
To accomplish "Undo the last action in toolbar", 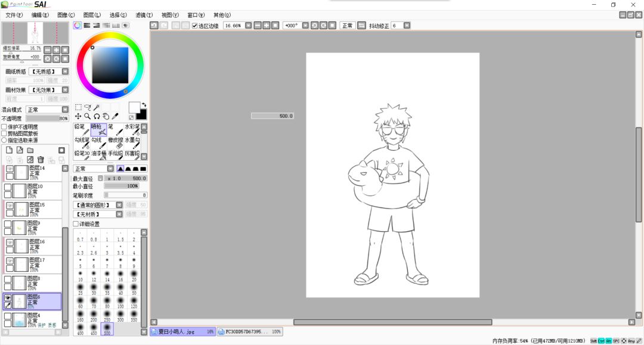I will 154,26.
